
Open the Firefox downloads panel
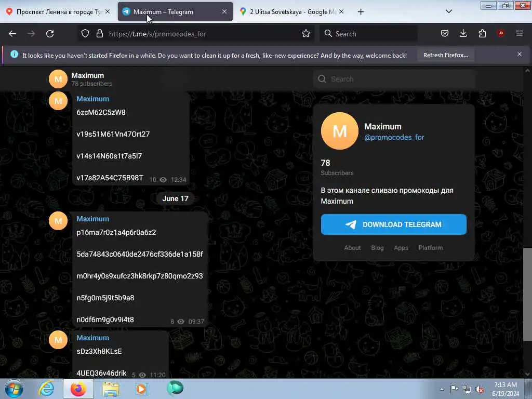click(x=463, y=33)
